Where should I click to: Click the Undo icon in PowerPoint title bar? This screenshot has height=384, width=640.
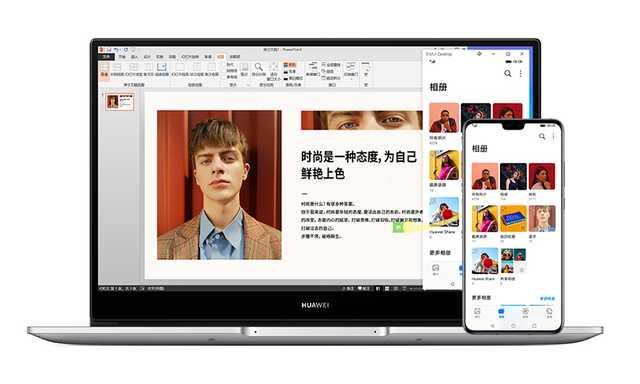[116, 49]
